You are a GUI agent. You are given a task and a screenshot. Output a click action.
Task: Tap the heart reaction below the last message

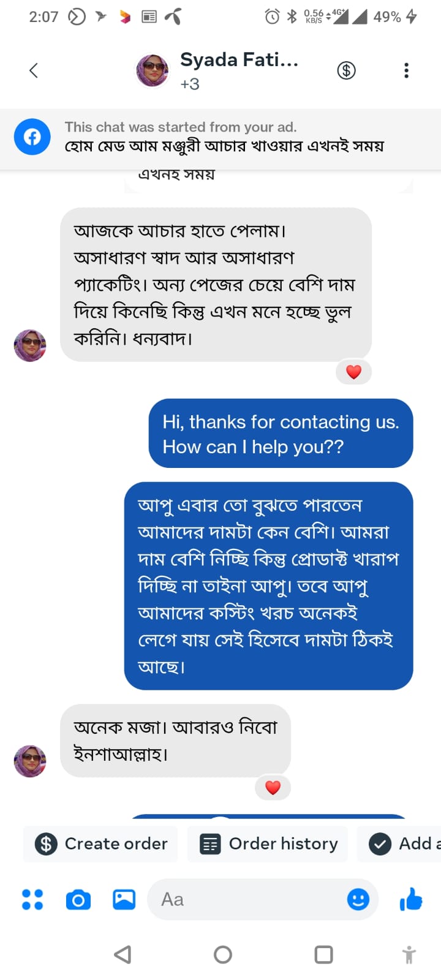click(273, 788)
